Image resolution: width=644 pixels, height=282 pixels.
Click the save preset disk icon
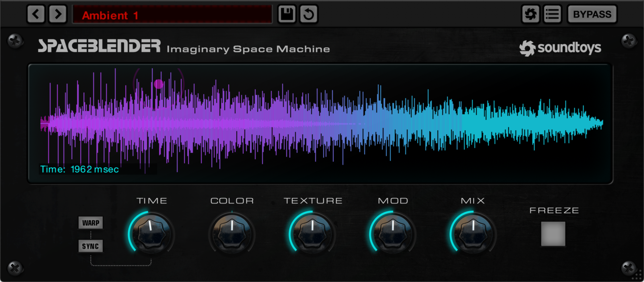coord(286,14)
